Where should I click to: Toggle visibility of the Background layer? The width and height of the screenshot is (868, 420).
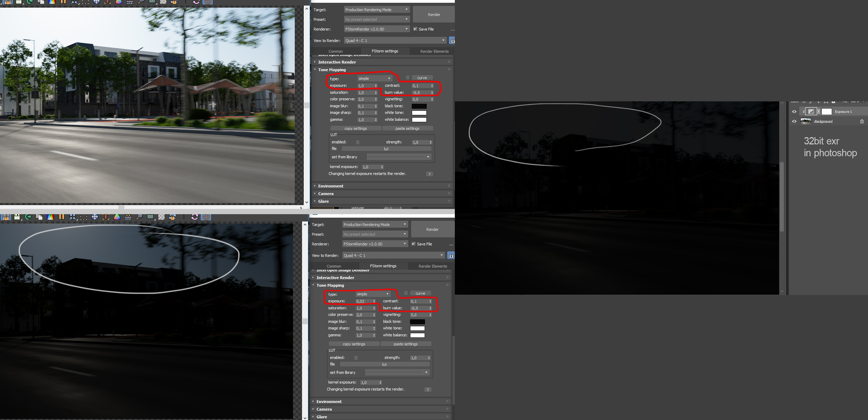pyautogui.click(x=794, y=121)
